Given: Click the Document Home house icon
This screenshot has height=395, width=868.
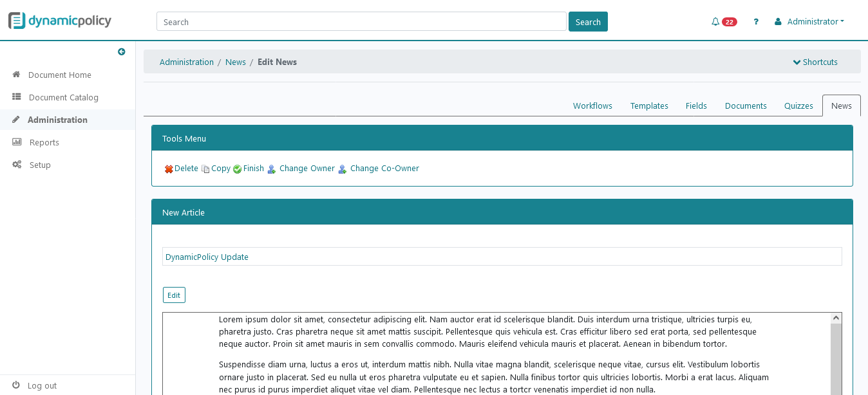Looking at the screenshot, I should click(x=17, y=75).
